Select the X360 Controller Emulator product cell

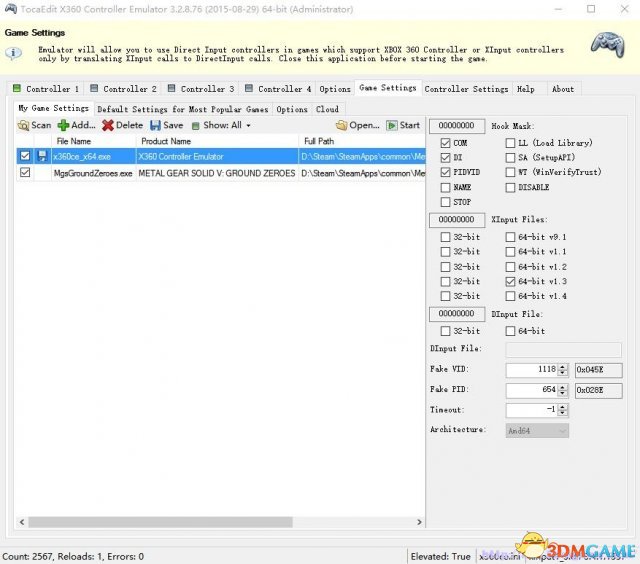(217, 156)
